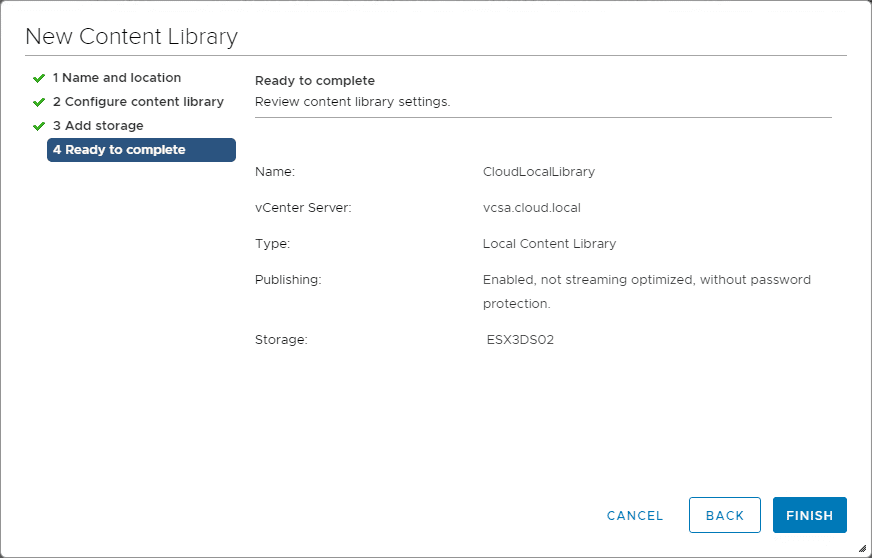Cancel the New Content Library wizard
The image size is (872, 558).
pos(635,516)
